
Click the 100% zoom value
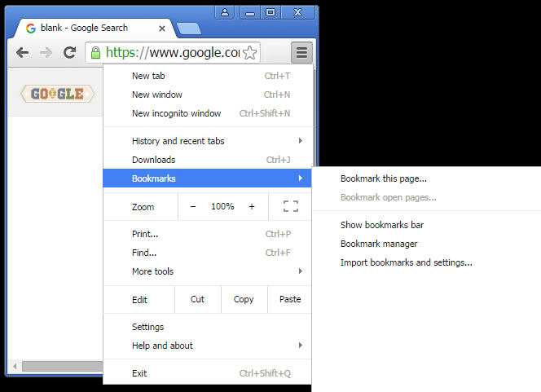coord(222,206)
